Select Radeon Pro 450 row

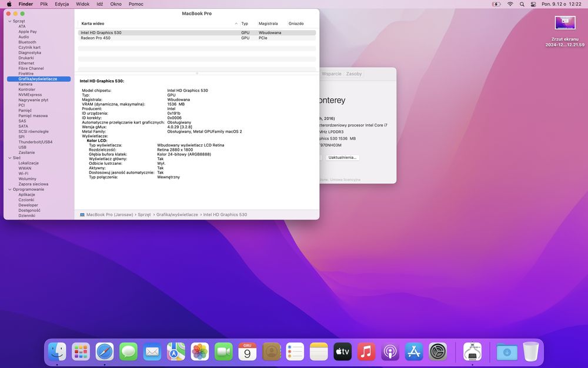tap(197, 38)
